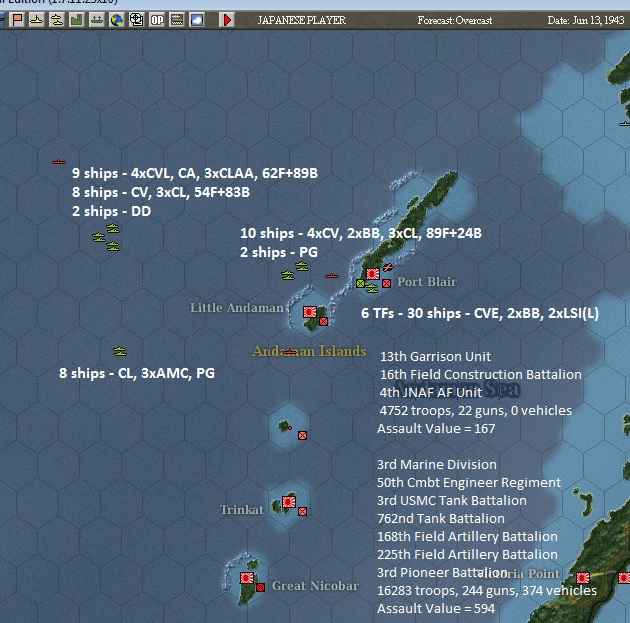
Task: Click the 'JAPANESE PLAYER' header text
Action: pos(301,20)
